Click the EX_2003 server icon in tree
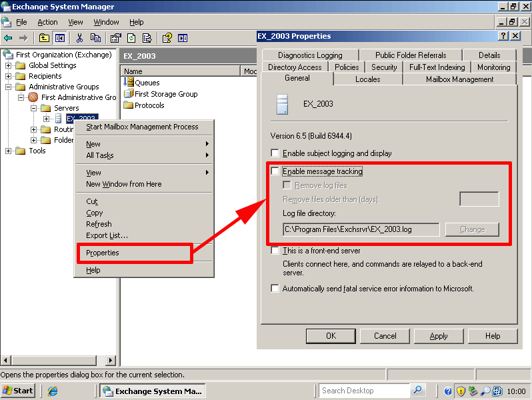 [59, 119]
